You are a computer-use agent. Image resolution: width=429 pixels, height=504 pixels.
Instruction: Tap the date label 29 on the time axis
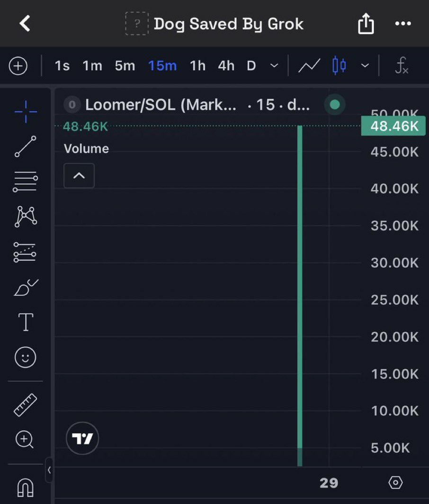click(329, 483)
